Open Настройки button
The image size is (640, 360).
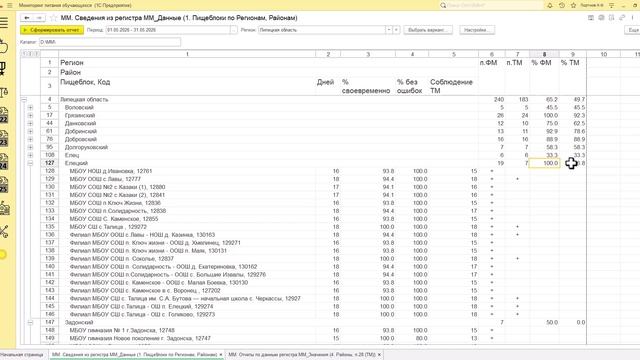(x=477, y=30)
